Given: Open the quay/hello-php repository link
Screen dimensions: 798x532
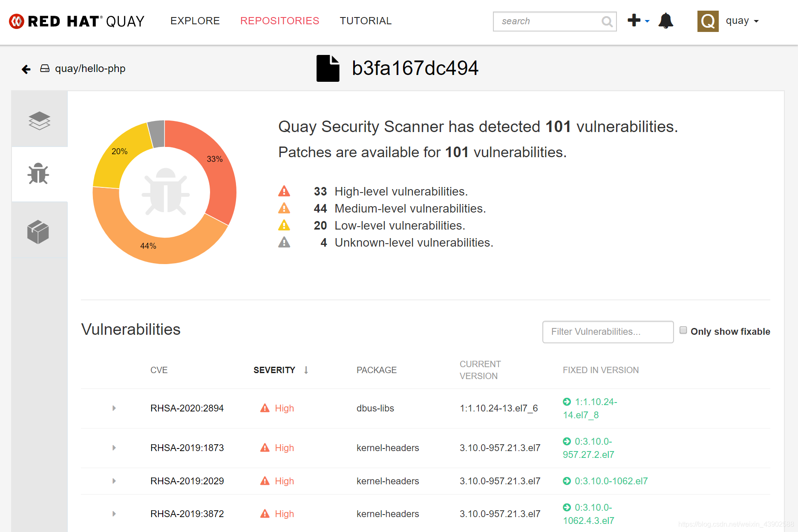Looking at the screenshot, I should pyautogui.click(x=90, y=69).
